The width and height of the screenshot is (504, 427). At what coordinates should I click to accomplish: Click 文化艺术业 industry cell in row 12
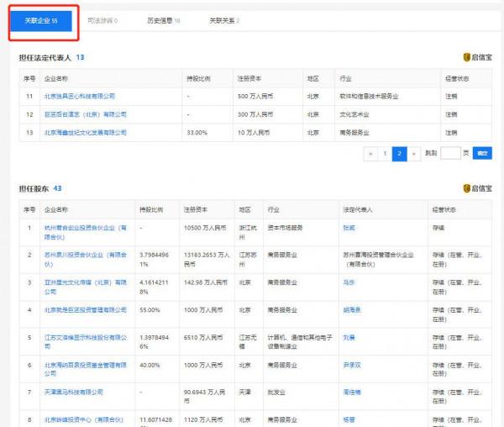pyautogui.click(x=354, y=114)
